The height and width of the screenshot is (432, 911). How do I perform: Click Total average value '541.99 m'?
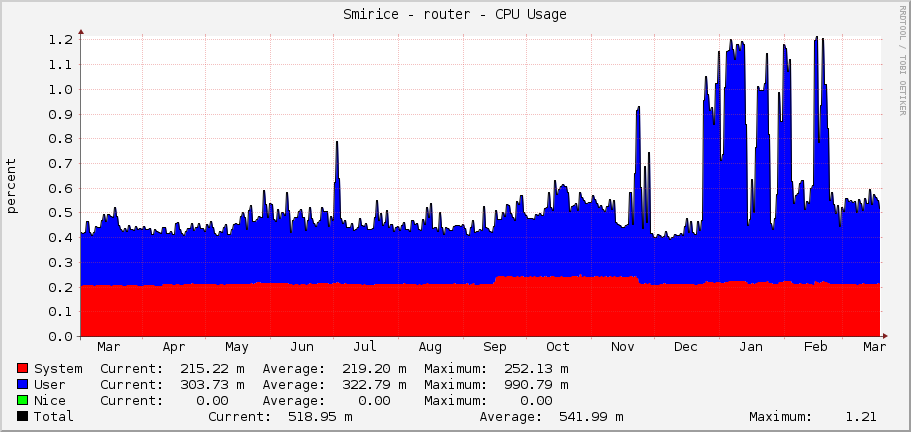coord(591,416)
